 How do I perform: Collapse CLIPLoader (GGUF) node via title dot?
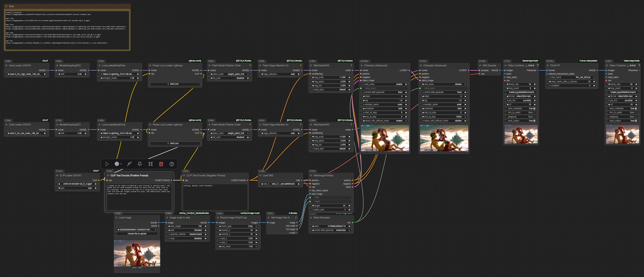[57, 176]
